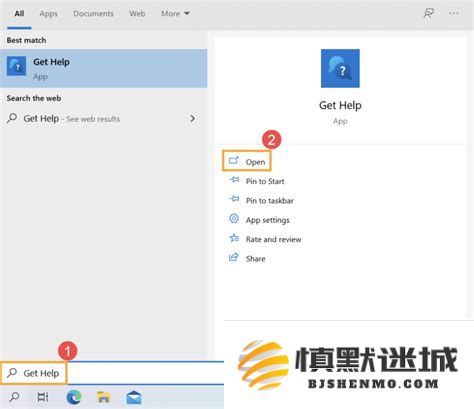Expand the web results chevron arrow

(x=192, y=118)
